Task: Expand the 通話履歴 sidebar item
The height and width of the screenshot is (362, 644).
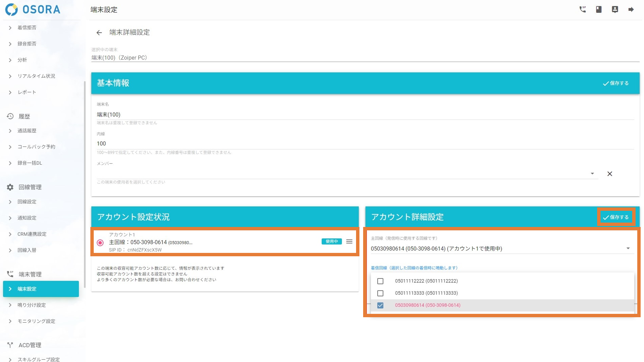Action: 27,131
